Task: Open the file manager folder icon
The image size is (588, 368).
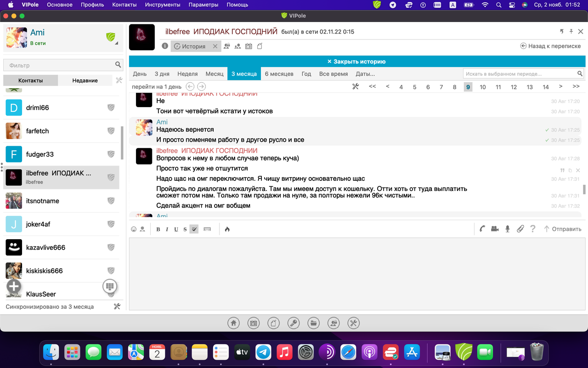Action: (x=314, y=323)
